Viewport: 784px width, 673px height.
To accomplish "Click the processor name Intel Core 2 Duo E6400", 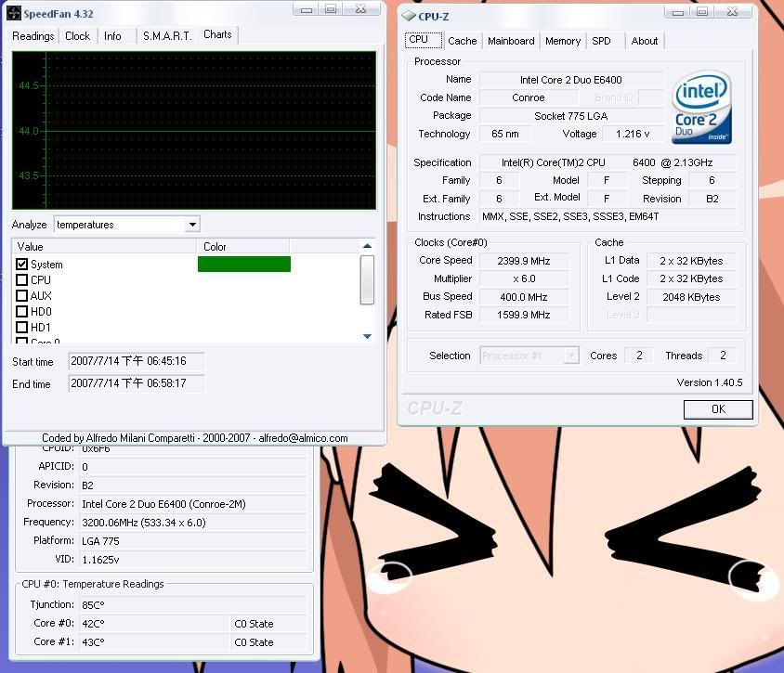I will tap(571, 80).
